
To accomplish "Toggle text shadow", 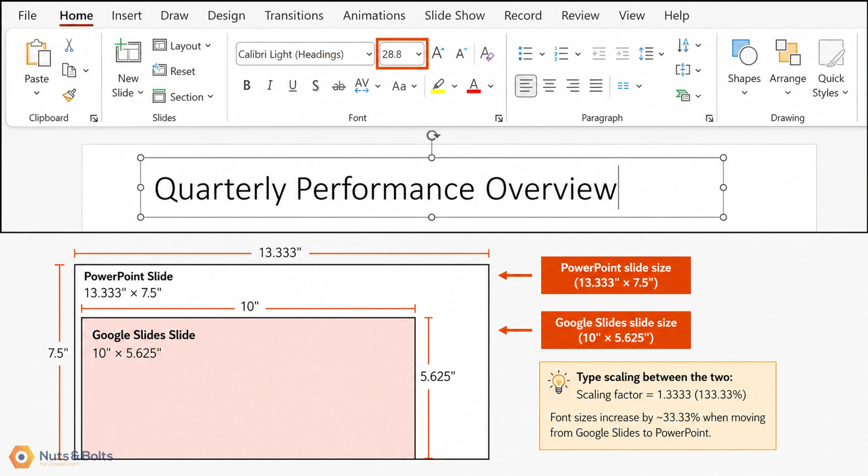I will click(x=315, y=86).
